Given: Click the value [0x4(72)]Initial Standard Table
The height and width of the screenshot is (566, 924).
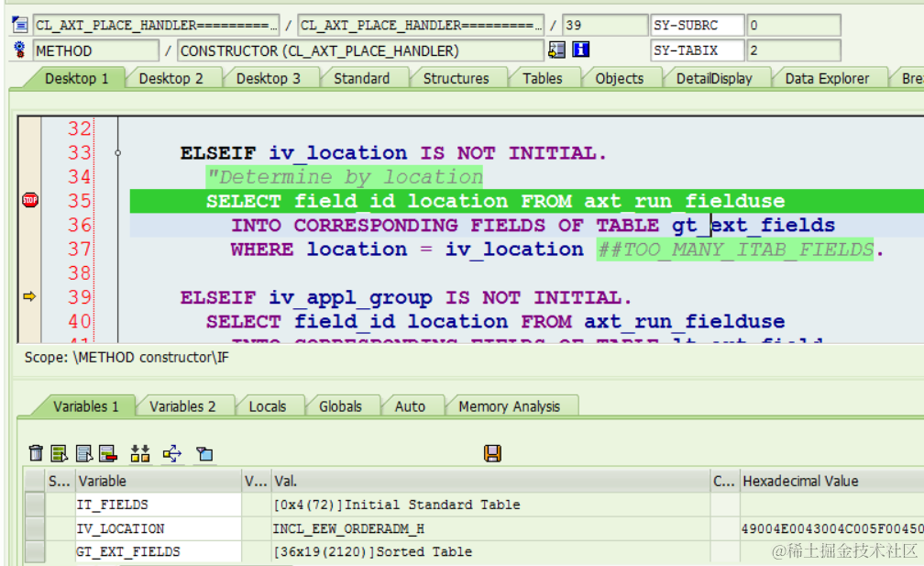Looking at the screenshot, I should click(x=397, y=505).
